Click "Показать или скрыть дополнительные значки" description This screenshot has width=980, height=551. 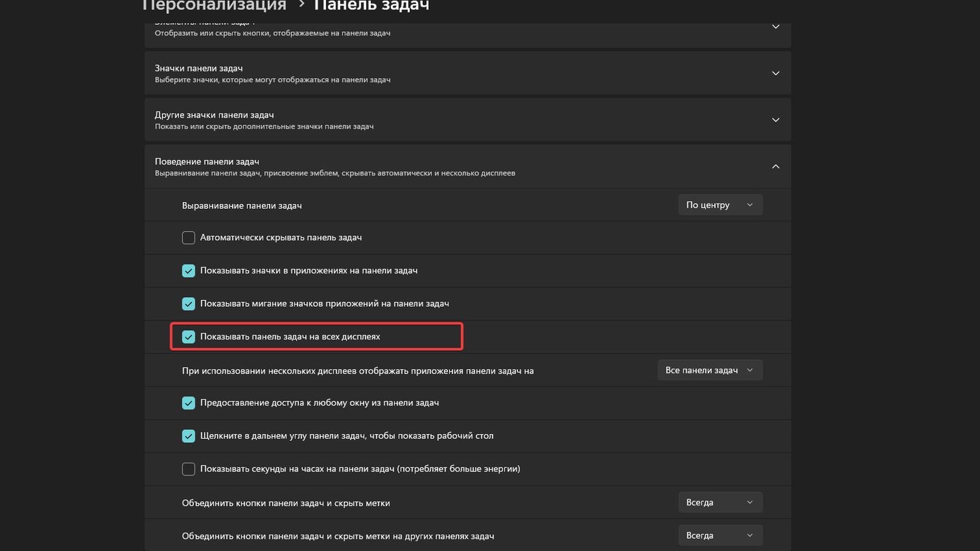[264, 127]
